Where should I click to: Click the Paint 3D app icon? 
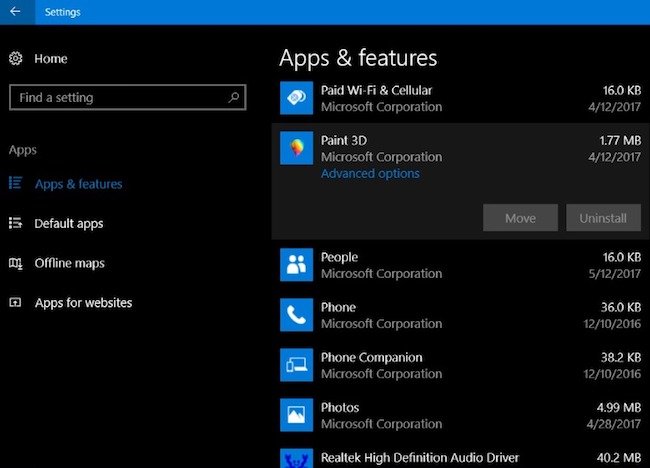[x=296, y=149]
